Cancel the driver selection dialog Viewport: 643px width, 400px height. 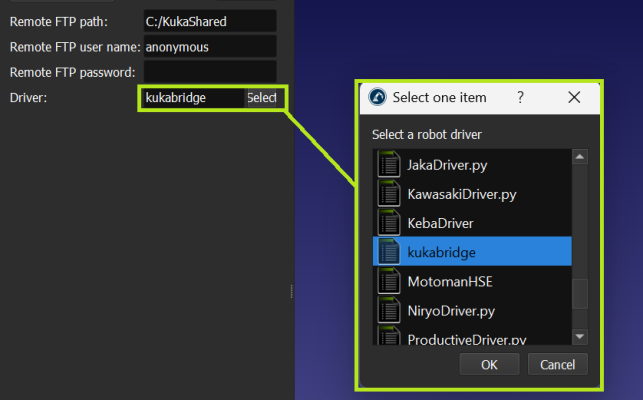point(557,364)
